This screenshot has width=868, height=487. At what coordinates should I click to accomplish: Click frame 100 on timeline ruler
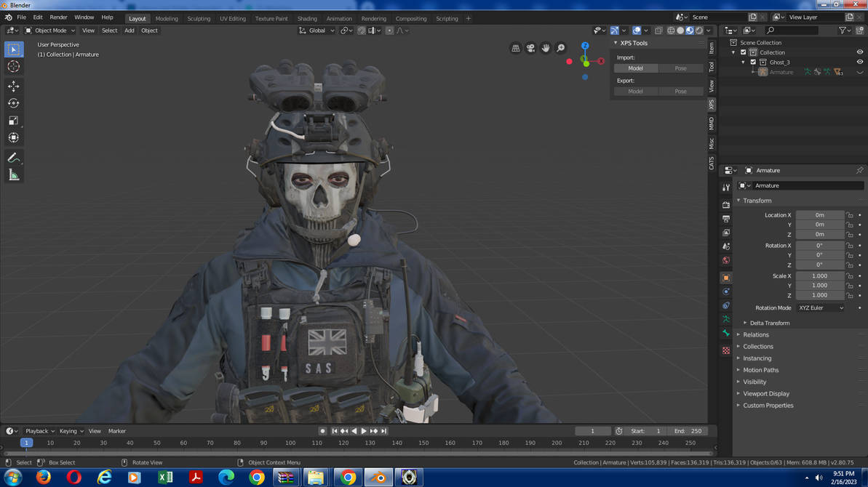coord(290,443)
